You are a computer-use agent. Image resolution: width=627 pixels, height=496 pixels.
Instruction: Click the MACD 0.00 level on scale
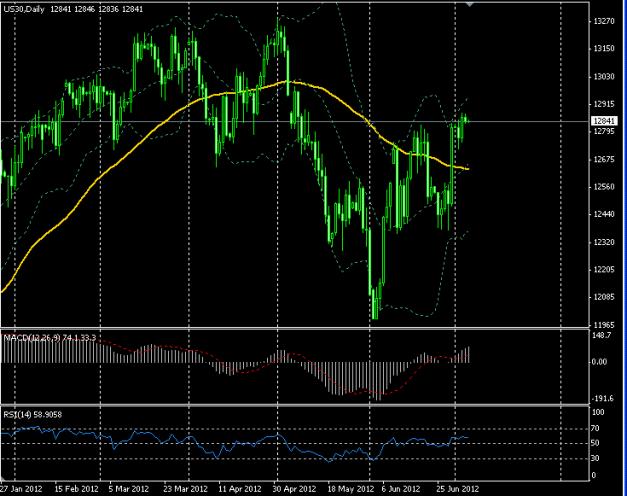tap(601, 362)
